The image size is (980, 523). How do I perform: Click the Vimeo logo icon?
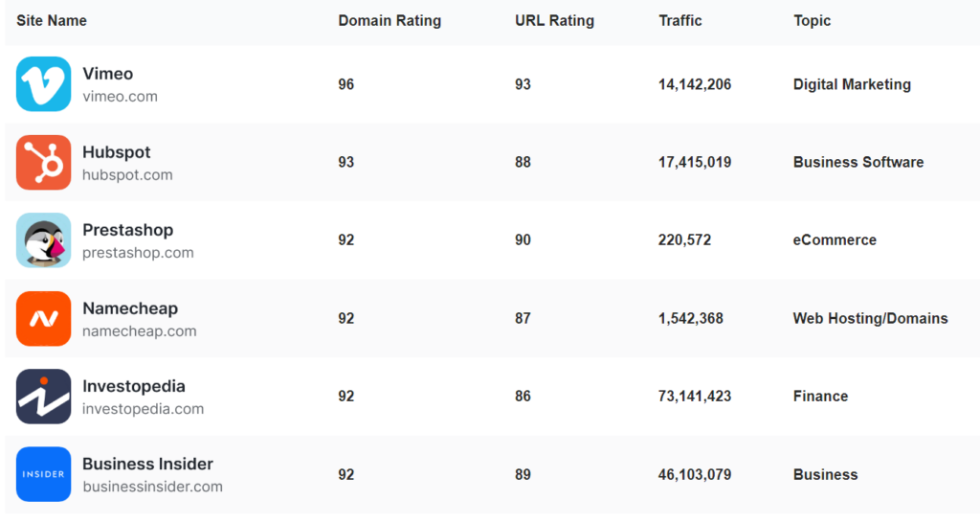pos(43,84)
